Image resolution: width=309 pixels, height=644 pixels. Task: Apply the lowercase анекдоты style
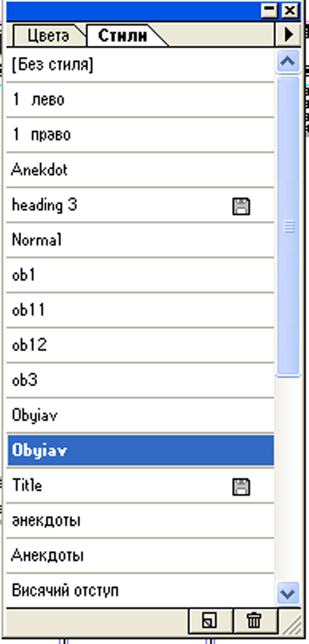[140, 521]
